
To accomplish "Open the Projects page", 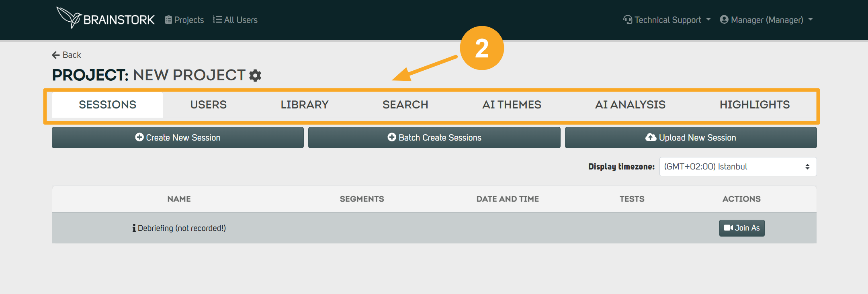I will 184,20.
